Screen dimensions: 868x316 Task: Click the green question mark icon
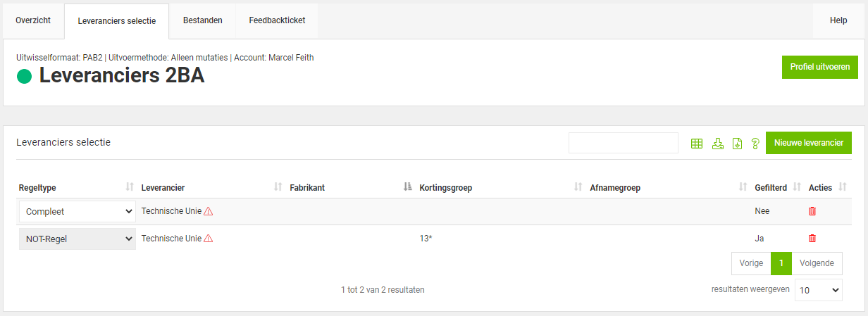(x=755, y=144)
